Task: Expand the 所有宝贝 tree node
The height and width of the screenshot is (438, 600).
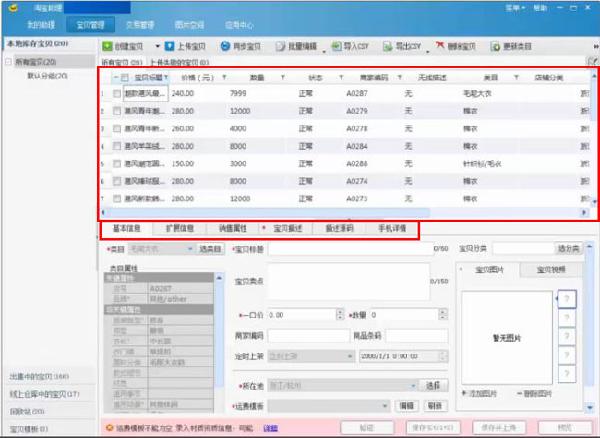Action: pyautogui.click(x=9, y=62)
